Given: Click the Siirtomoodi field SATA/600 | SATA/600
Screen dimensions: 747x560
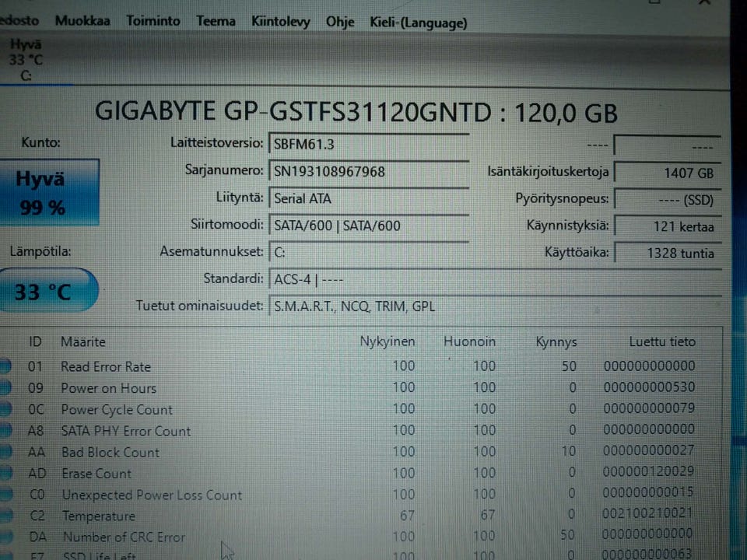Looking at the screenshot, I should 369,226.
